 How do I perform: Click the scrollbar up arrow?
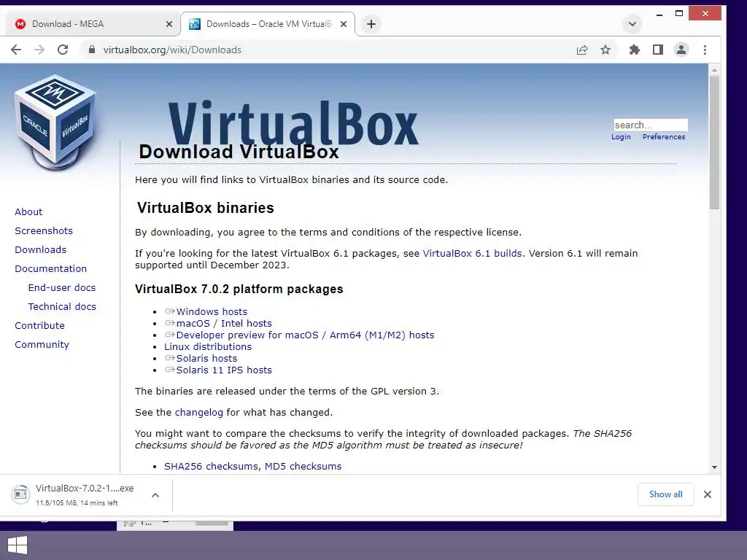[714, 70]
